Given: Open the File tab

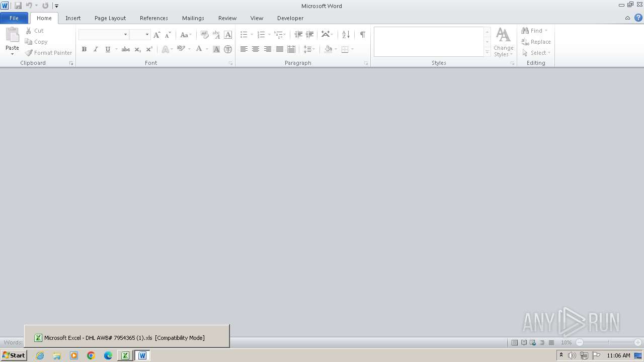Looking at the screenshot, I should pos(14,18).
